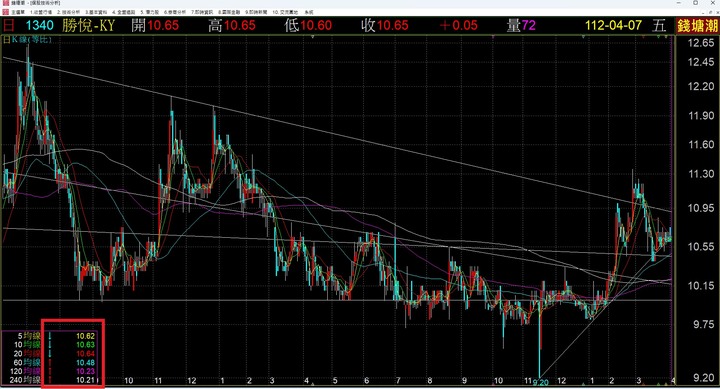Click the 9.75 price axis label
This screenshot has height=389, width=720.
click(x=703, y=324)
